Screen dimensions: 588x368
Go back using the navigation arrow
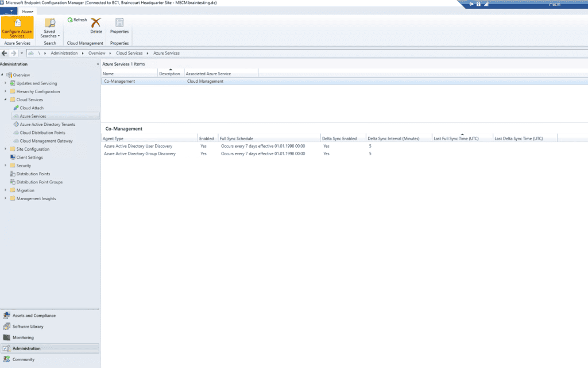click(x=3, y=52)
